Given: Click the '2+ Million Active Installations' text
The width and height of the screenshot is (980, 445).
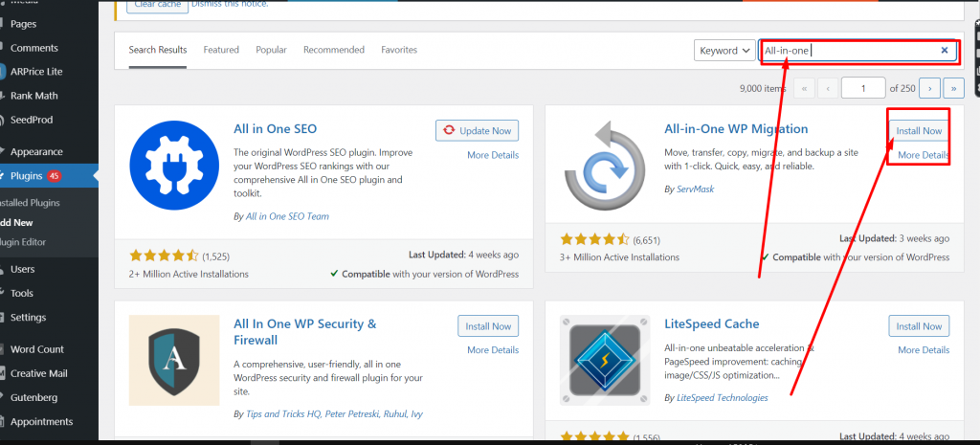Looking at the screenshot, I should pyautogui.click(x=189, y=274).
